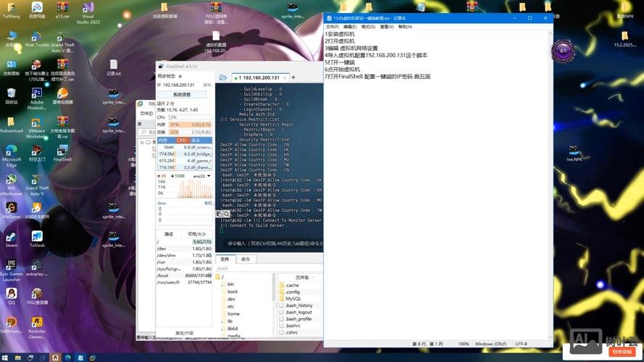The image size is (644, 362).
Task: Click the plus icon to add new session tab
Action: point(293,77)
